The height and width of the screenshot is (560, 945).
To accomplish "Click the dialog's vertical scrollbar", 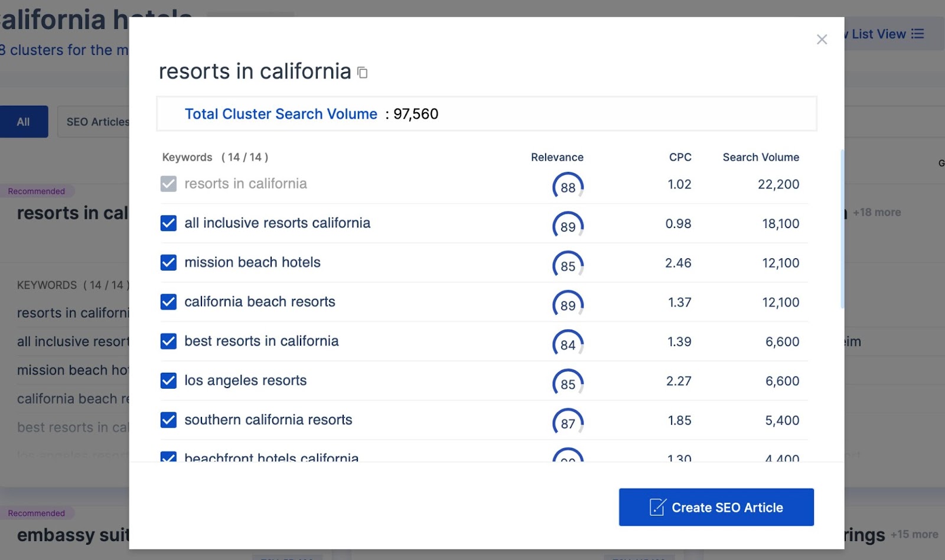I will (x=842, y=229).
